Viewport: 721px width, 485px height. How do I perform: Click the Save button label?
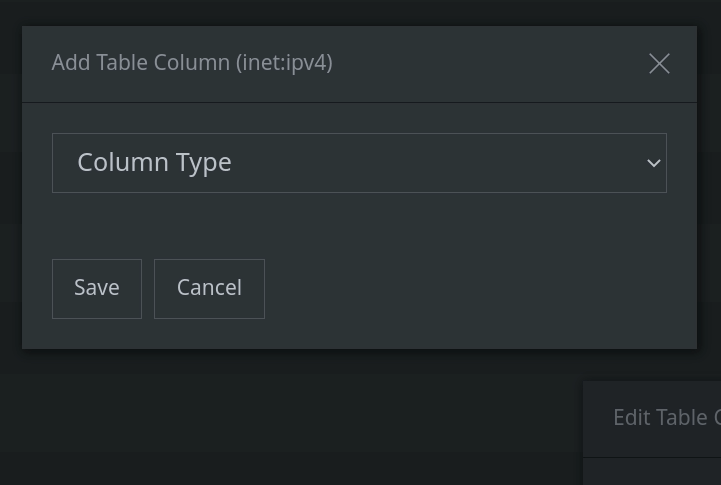97,288
